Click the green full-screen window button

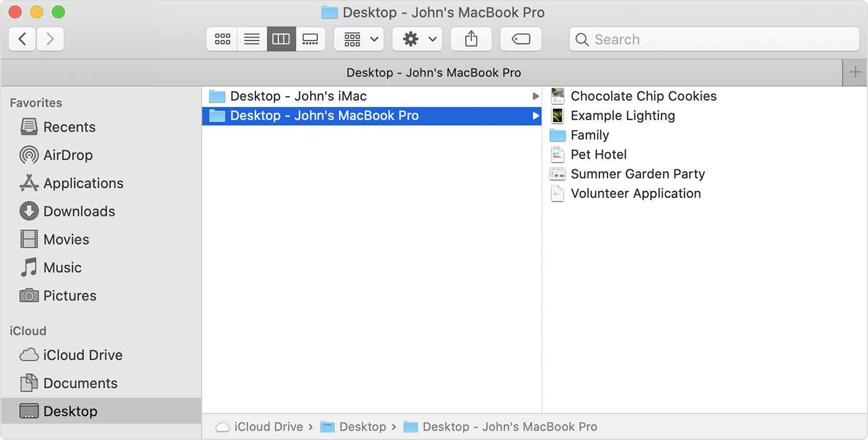point(58,12)
